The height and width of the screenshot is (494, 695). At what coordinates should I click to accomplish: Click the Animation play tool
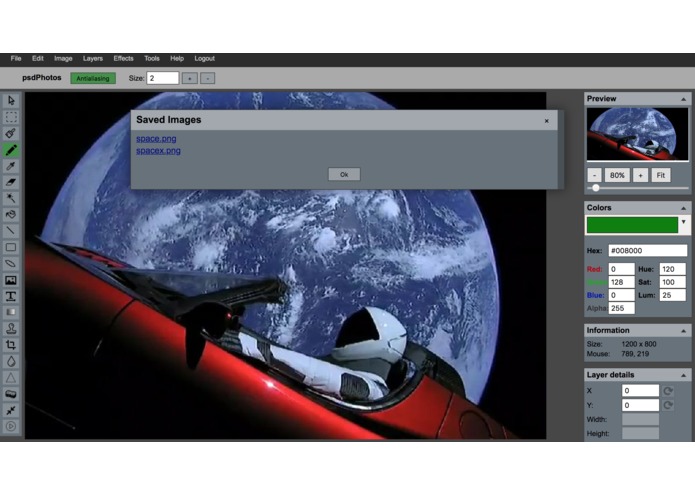[11, 426]
